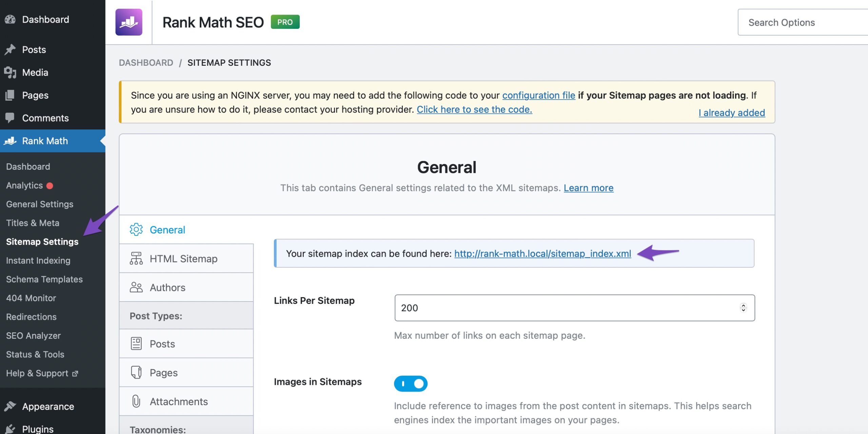
Task: Click the Learn more link
Action: tap(589, 188)
